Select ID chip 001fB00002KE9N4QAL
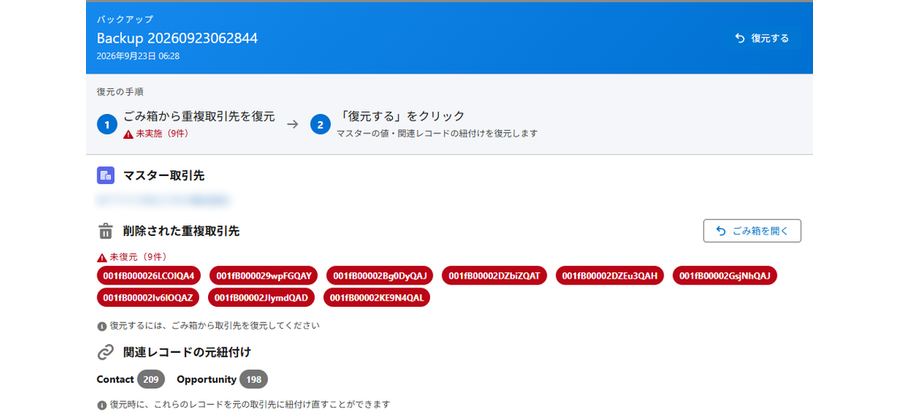This screenshot has height=420, width=900. [377, 298]
